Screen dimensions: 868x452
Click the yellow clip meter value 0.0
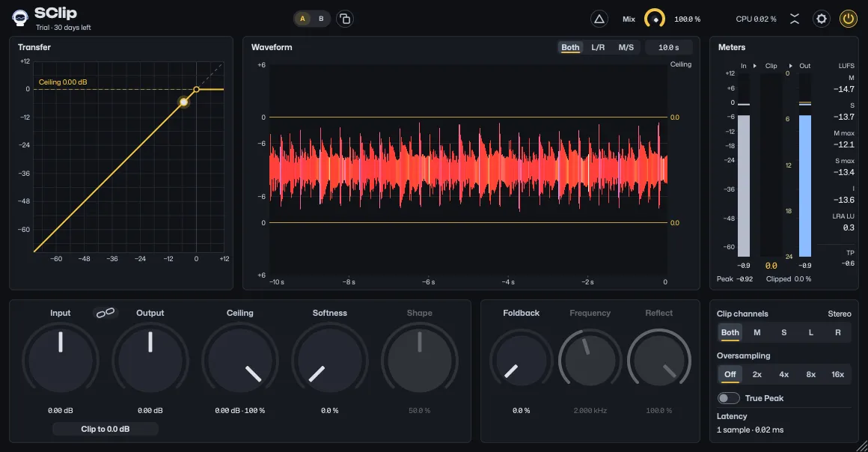[771, 266]
